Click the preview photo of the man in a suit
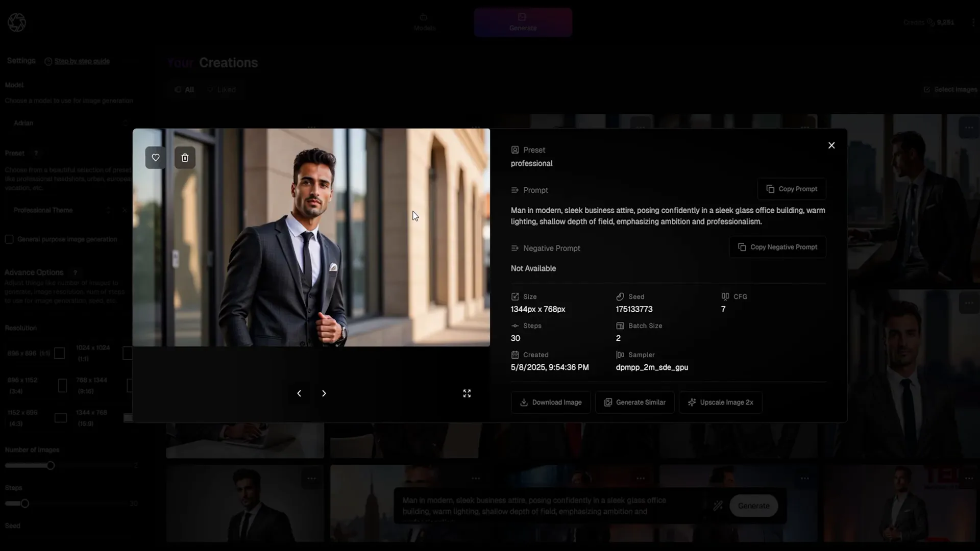Image resolution: width=980 pixels, height=551 pixels. 311,237
